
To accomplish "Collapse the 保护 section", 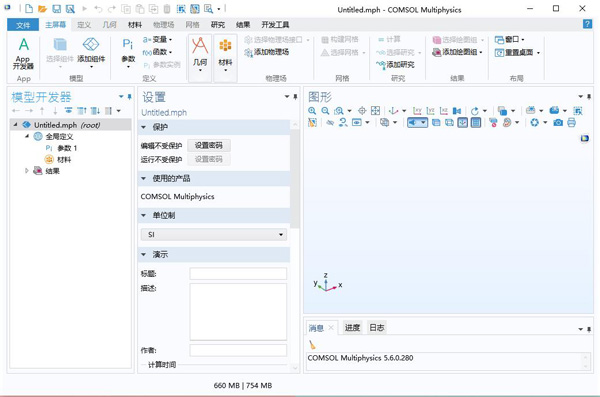I will [144, 127].
